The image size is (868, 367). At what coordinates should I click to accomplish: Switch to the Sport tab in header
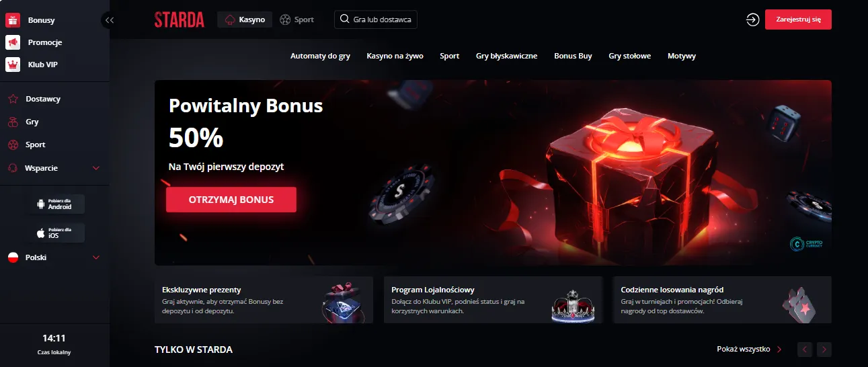297,19
